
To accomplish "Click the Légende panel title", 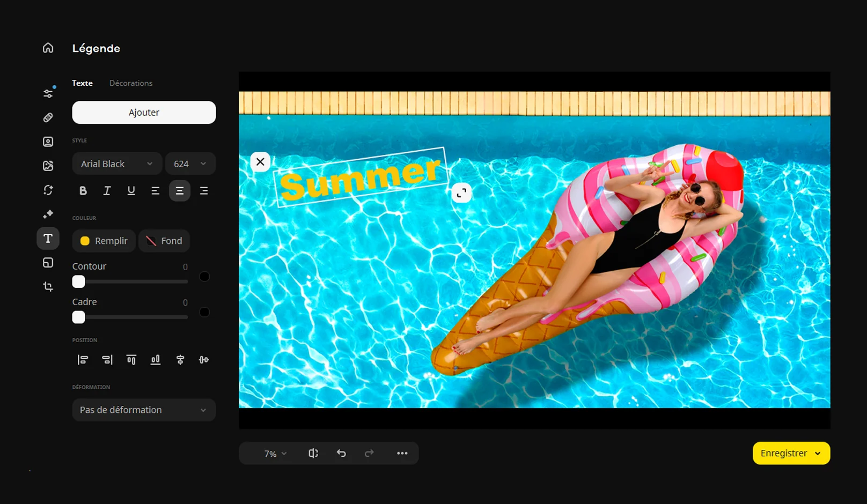I will point(97,48).
